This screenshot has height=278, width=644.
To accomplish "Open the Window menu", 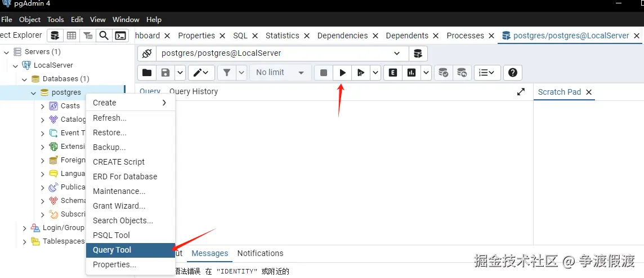I will (126, 19).
